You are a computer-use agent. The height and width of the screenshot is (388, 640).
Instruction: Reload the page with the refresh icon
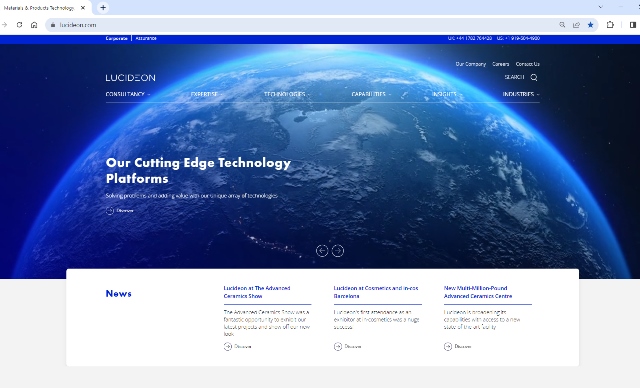coord(19,25)
